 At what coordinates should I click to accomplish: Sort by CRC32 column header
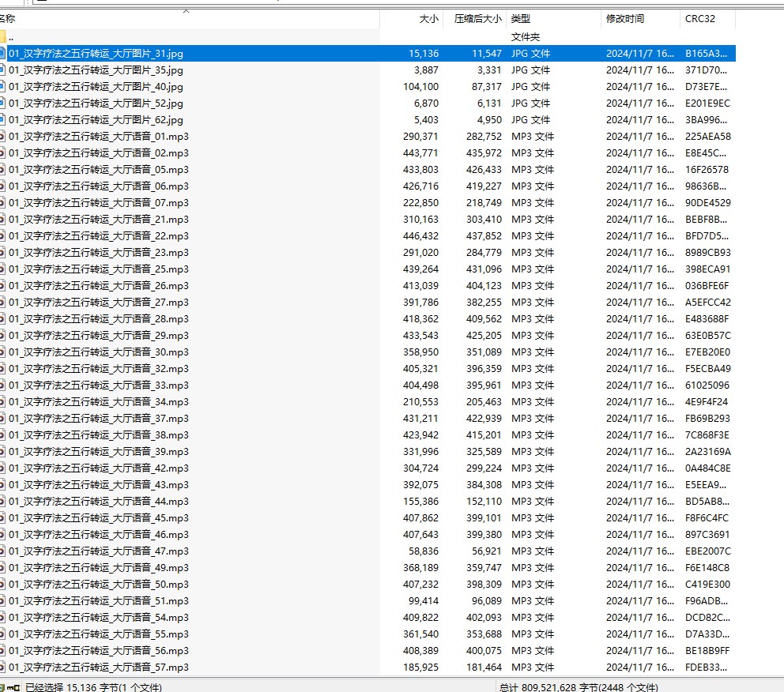(699, 19)
